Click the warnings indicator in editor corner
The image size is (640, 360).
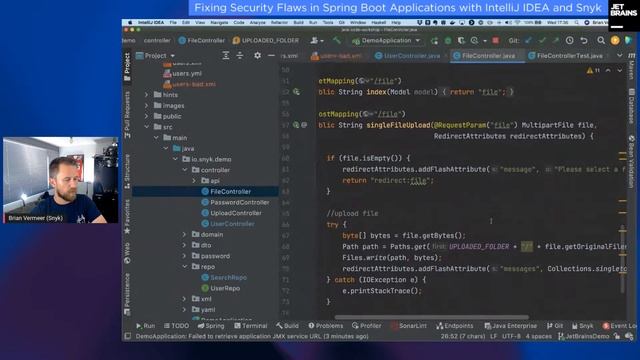click(593, 71)
